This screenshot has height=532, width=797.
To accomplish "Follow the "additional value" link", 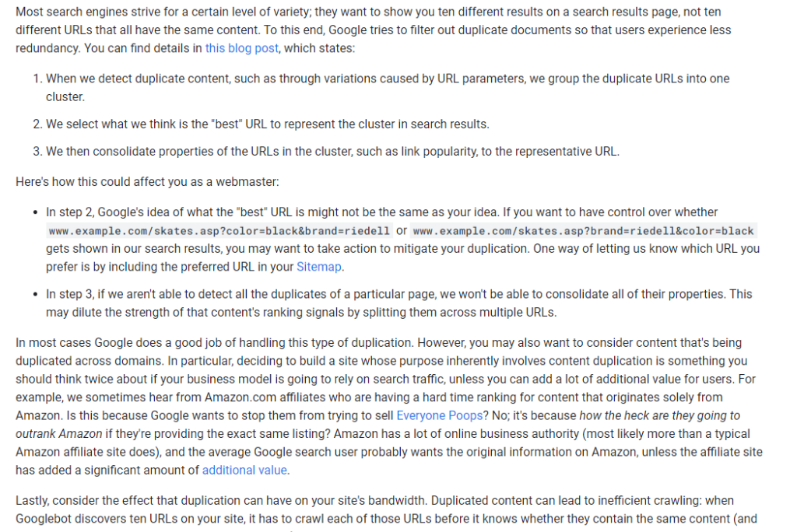I will coord(244,470).
